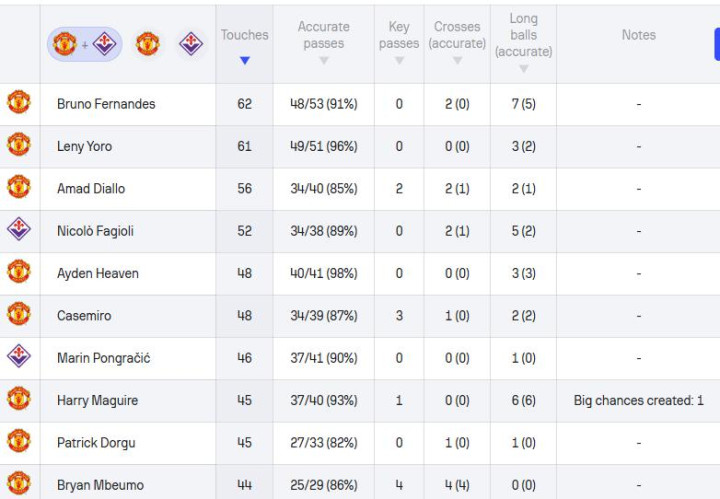
Task: Sort by Touches column arrow
Action: [x=245, y=60]
